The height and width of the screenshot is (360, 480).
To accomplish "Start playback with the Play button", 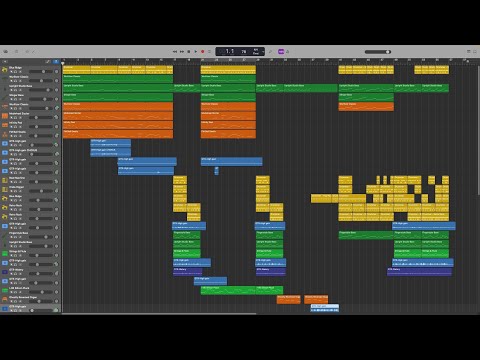I will tap(196, 52).
